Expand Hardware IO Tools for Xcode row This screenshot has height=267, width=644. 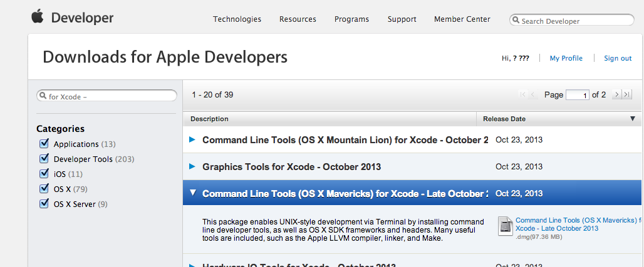coord(192,265)
